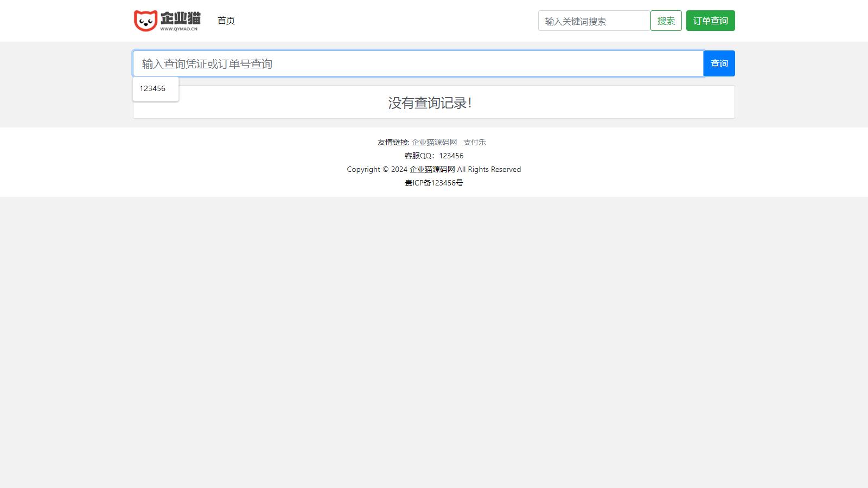The image size is (868, 488).
Task: Open the 支付乐 friend link
Action: pos(475,142)
